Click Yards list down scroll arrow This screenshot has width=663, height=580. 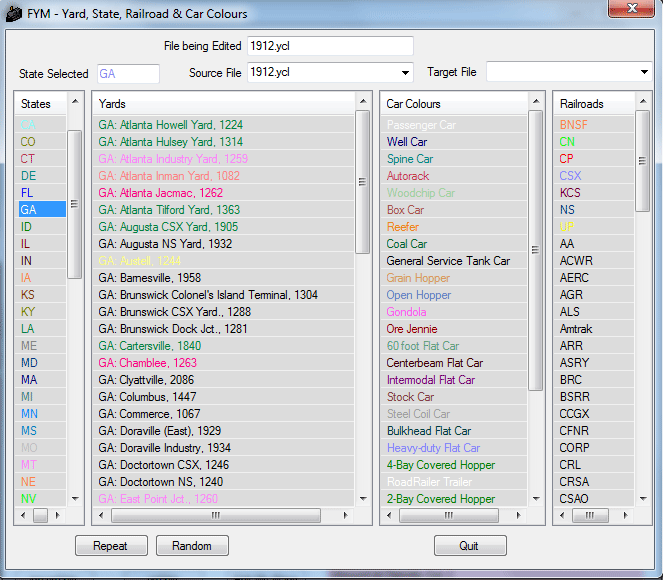363,498
